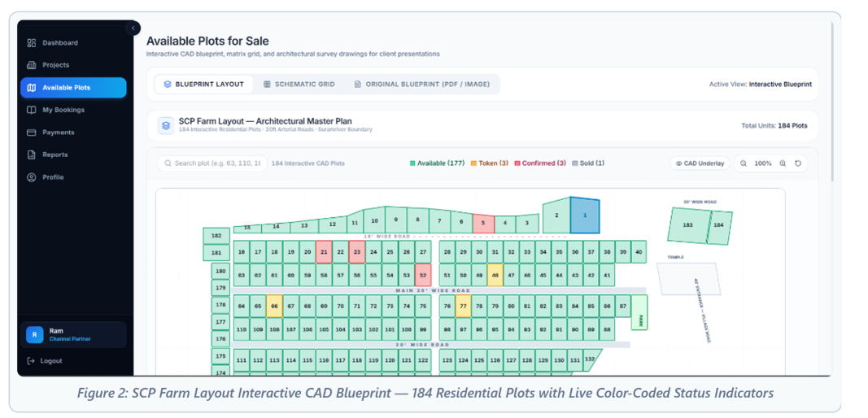Select plot 181 on the blueprint
868x418 pixels.
pos(216,252)
